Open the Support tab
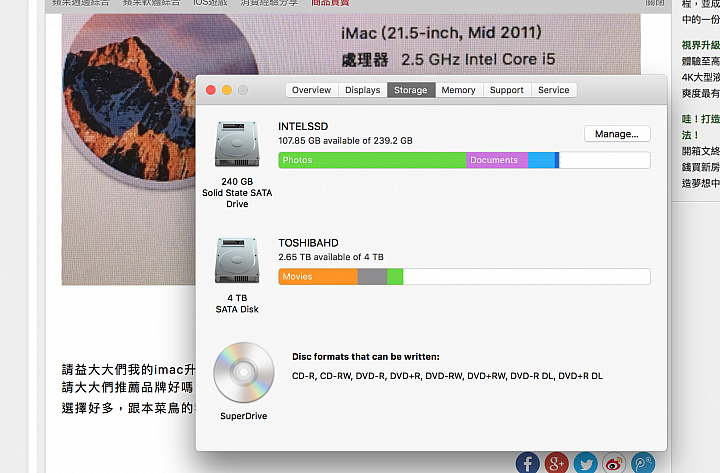Screen dimensions: 720x473 [506, 90]
